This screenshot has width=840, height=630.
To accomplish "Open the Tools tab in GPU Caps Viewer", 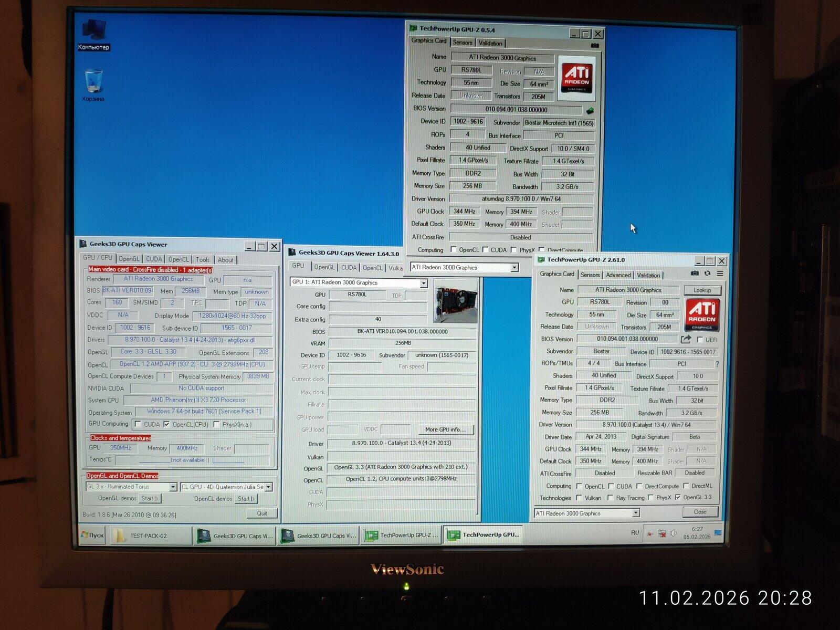I will click(x=203, y=259).
